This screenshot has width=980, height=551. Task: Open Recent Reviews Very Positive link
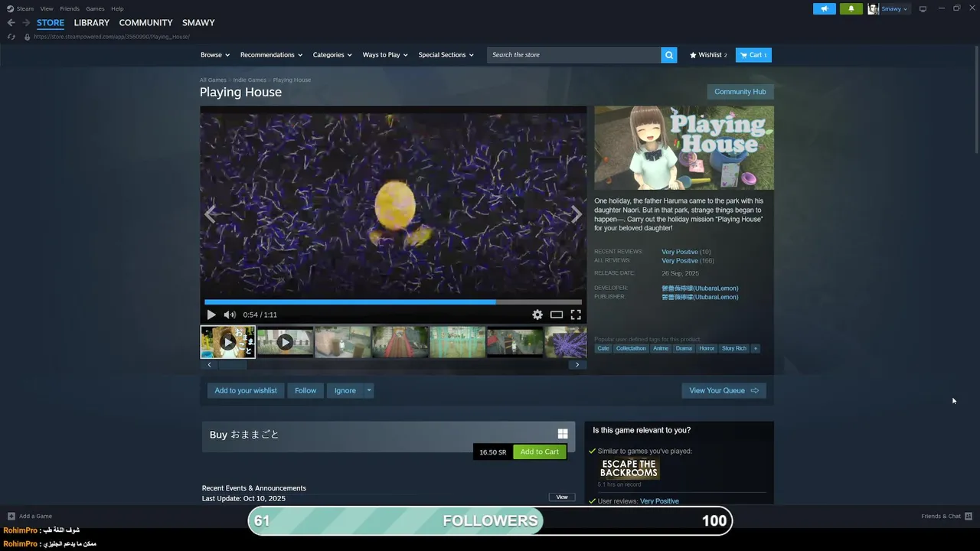click(x=680, y=252)
